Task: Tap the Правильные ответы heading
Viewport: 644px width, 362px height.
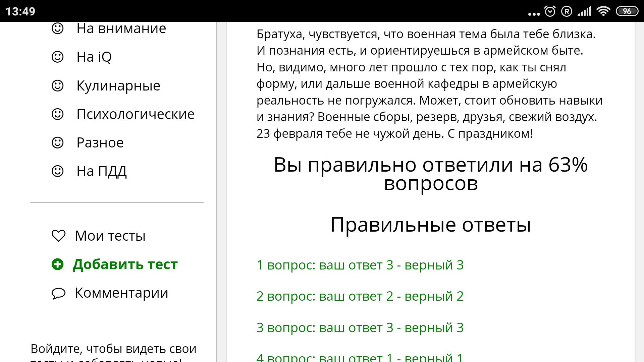Action: pos(431,225)
